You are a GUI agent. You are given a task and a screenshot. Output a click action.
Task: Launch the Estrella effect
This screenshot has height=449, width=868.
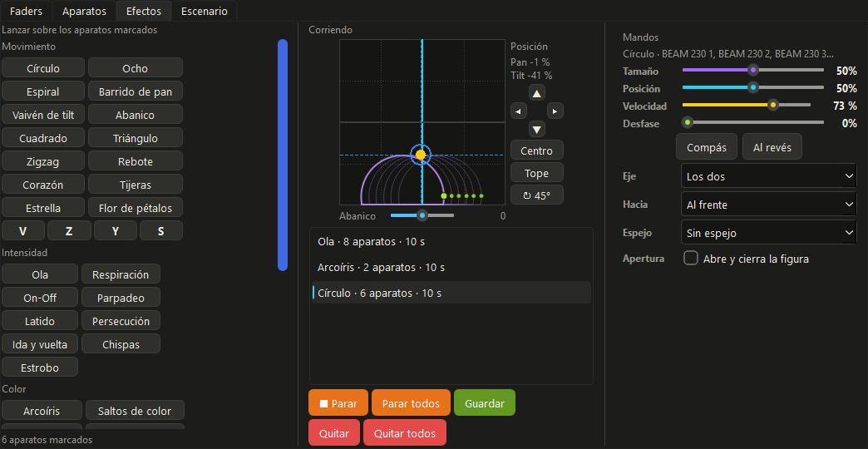pyautogui.click(x=43, y=208)
